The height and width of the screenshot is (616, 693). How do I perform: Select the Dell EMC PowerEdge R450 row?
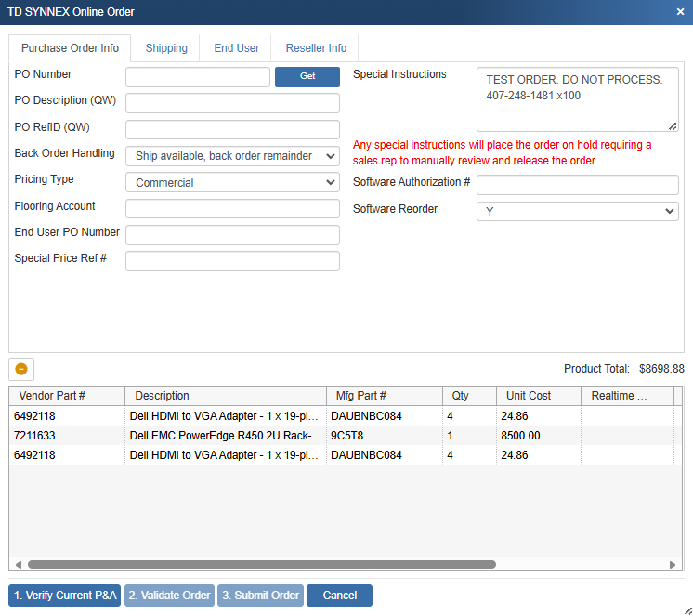point(225,435)
